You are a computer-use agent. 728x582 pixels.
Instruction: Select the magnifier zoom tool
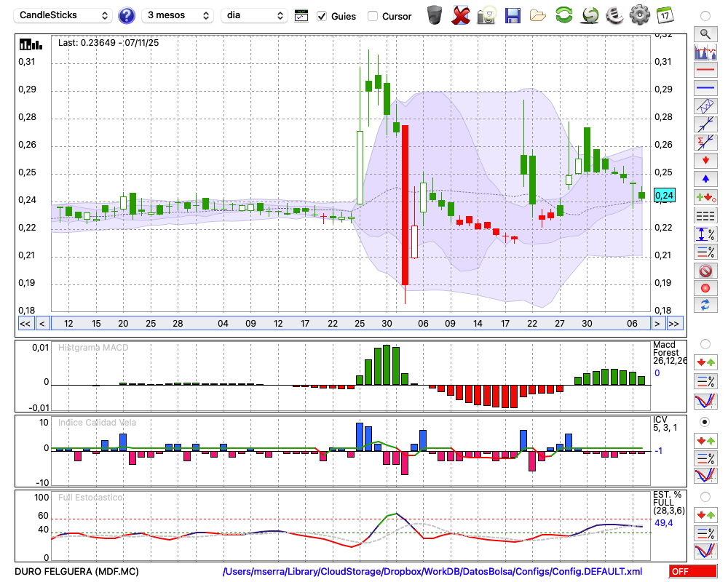(x=705, y=33)
